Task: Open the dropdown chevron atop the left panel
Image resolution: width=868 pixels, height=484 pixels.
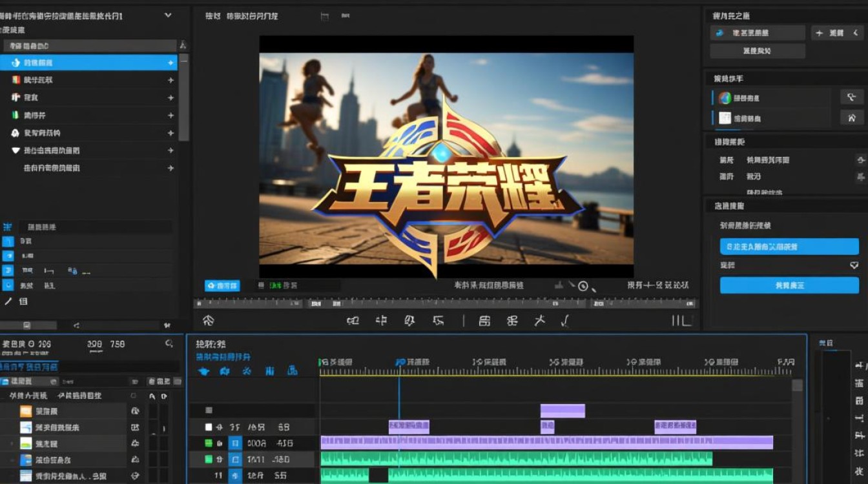Action: [168, 15]
